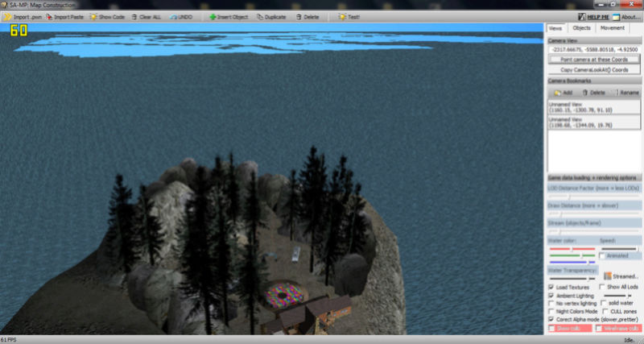Click the Import .pwn toolbar icon
Screen dimensions: 644x344
click(8, 17)
